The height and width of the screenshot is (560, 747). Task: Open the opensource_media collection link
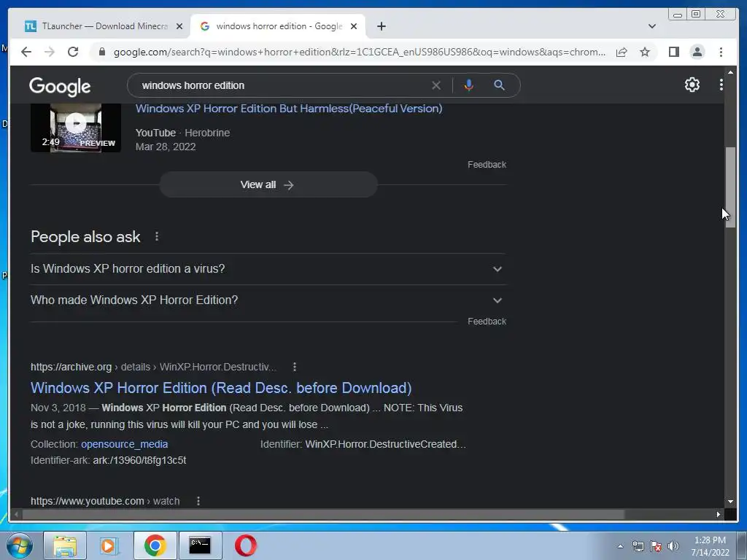124,444
